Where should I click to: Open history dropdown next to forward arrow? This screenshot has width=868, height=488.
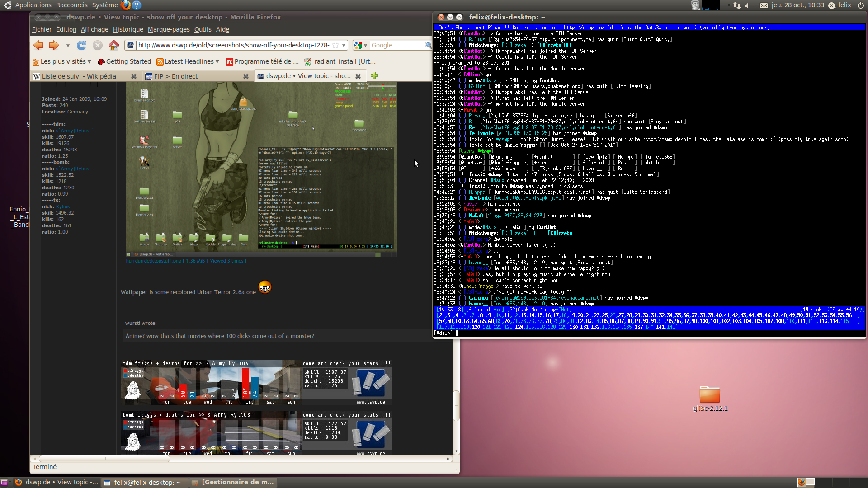point(68,45)
